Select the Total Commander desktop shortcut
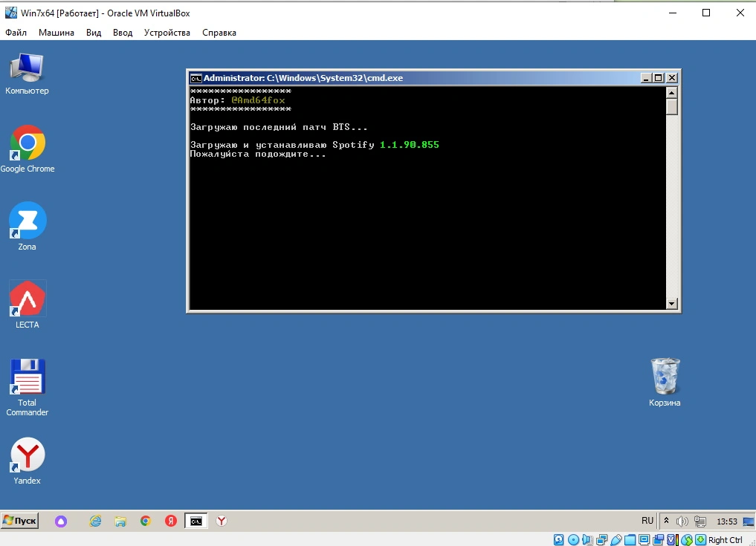 click(x=27, y=387)
